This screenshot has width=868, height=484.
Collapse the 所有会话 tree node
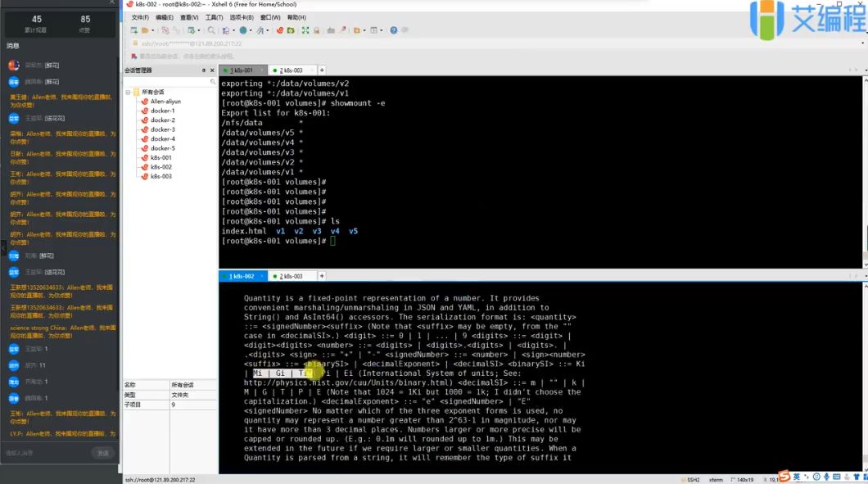click(x=128, y=92)
